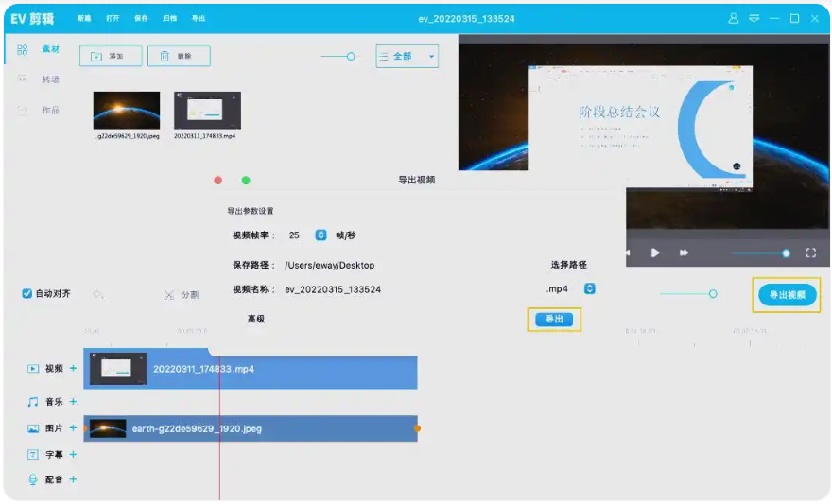This screenshot has height=504, width=832.
Task: Click the frame rate value 25
Action: tap(294, 235)
